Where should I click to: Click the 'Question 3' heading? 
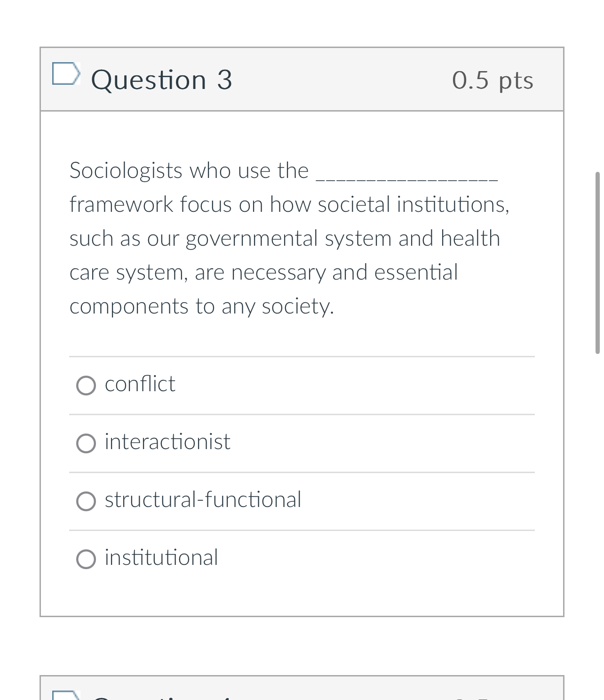(x=162, y=79)
